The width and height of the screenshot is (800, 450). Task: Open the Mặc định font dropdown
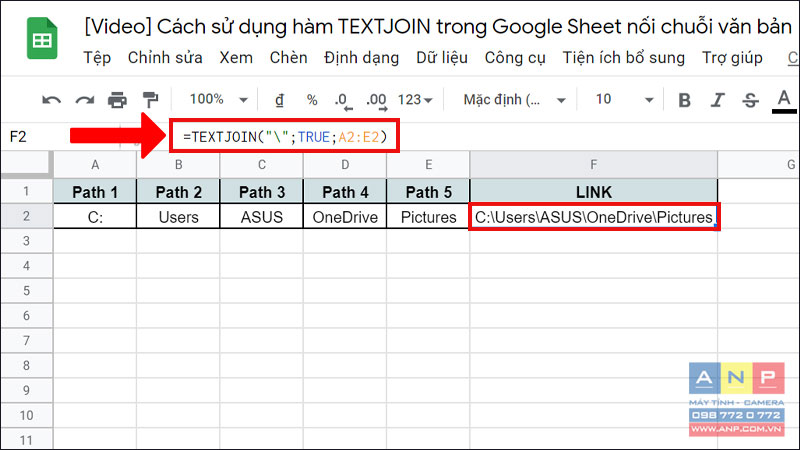click(514, 99)
